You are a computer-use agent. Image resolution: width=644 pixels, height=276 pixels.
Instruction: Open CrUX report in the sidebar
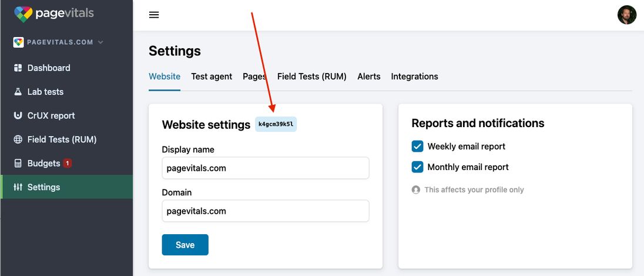tap(66, 115)
